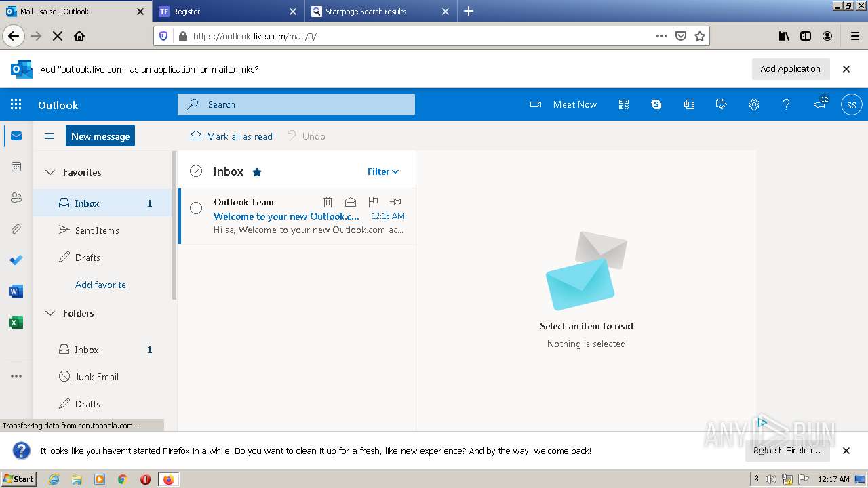
Task: Open Calendar from the left rail
Action: 16,167
